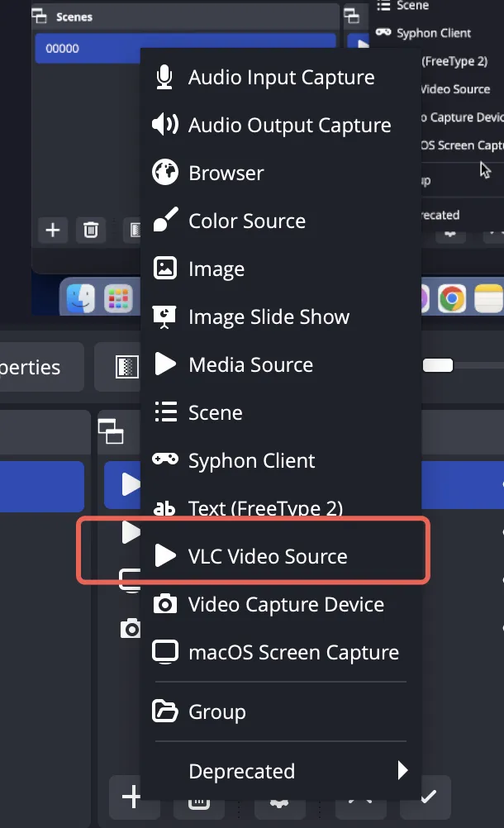Viewport: 504px width, 828px height.
Task: Click the preview's Sources panel dock icon
Action: (x=351, y=16)
